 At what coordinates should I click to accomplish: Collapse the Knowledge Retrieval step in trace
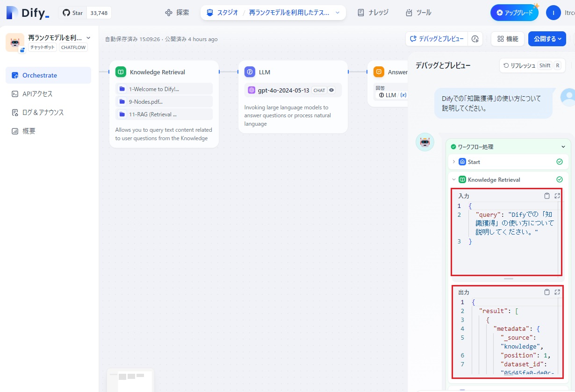click(x=453, y=179)
